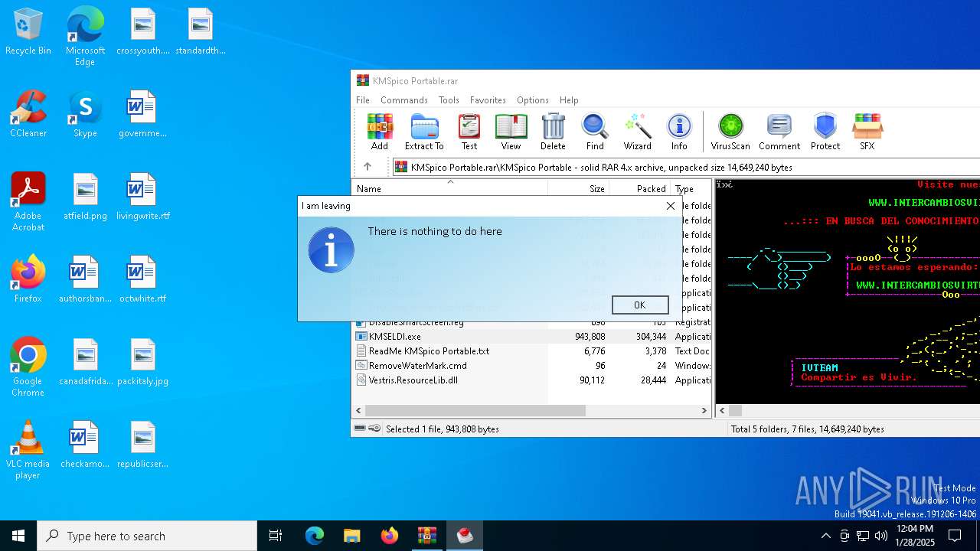The image size is (980, 551).
Task: Sort file list by Name column
Action: (450, 188)
